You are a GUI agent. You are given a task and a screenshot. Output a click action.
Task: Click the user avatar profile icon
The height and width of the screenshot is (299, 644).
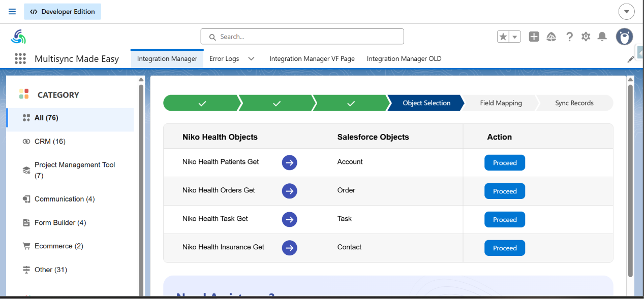pyautogui.click(x=625, y=37)
